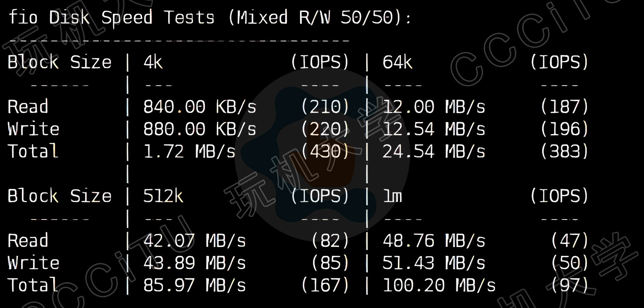Select the 64k block size label

click(398, 63)
